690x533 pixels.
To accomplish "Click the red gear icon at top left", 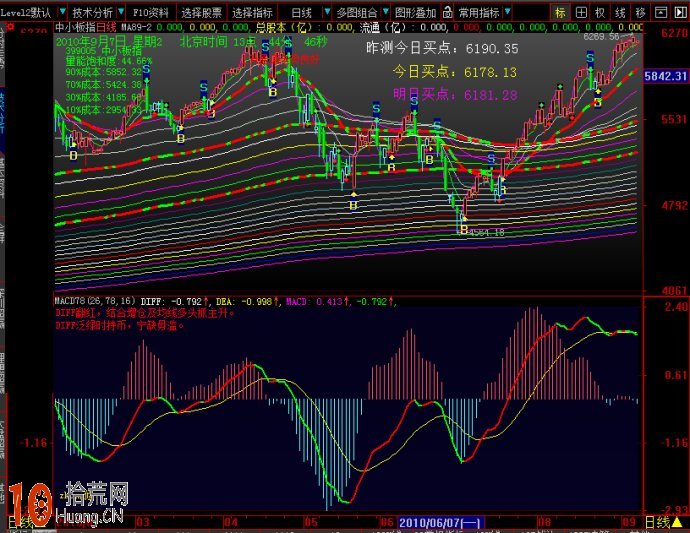I will 10,27.
